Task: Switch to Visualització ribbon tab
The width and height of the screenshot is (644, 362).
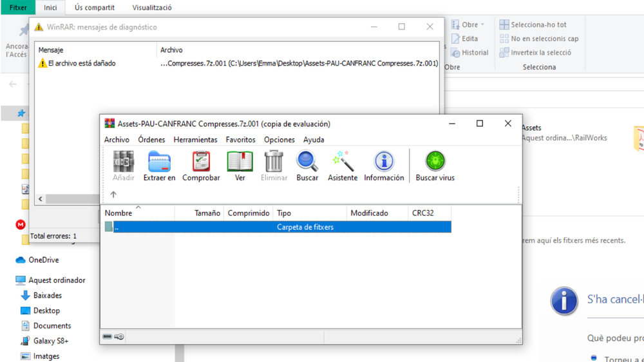Action: [x=152, y=7]
